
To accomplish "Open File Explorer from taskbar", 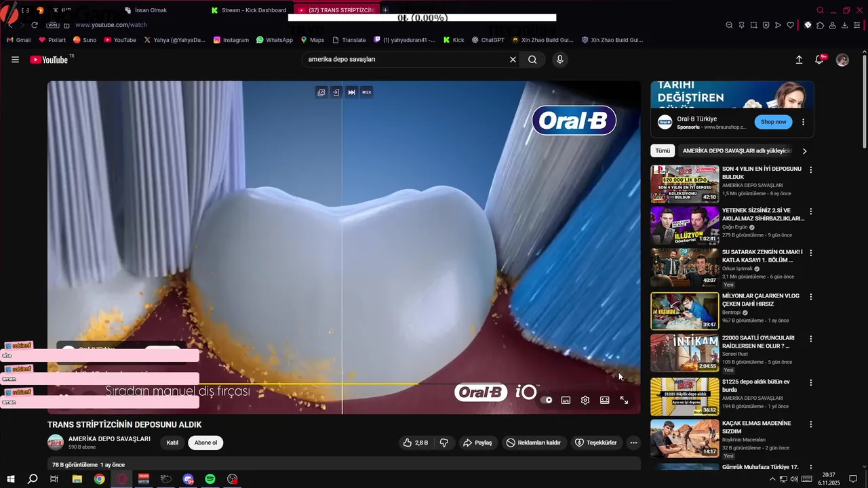I will (x=77, y=479).
